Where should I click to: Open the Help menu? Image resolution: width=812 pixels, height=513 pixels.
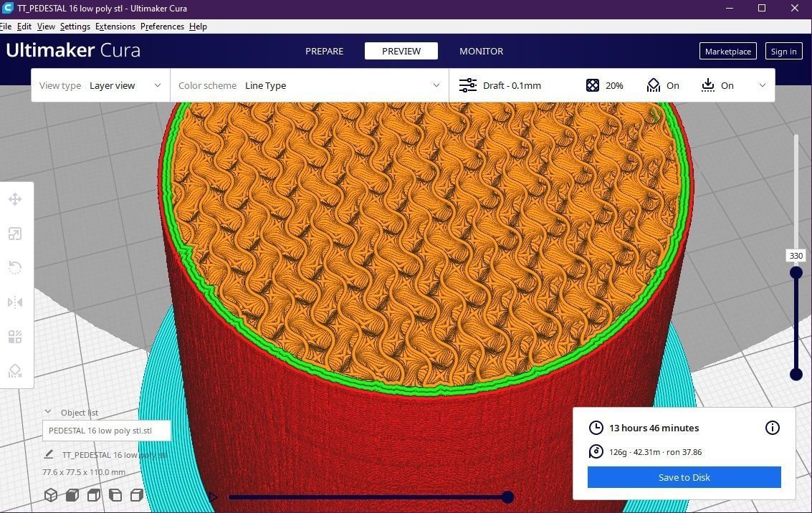click(x=198, y=27)
